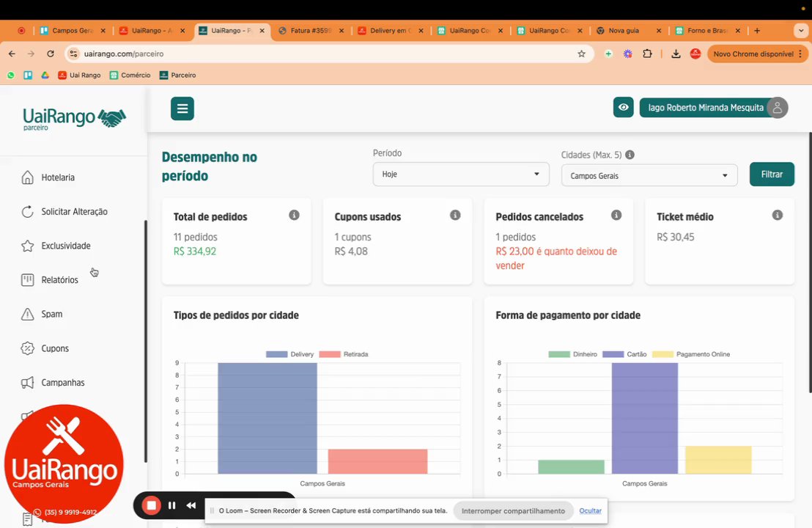Click info icon on Ticket médio card
The image size is (812, 528).
pos(778,215)
